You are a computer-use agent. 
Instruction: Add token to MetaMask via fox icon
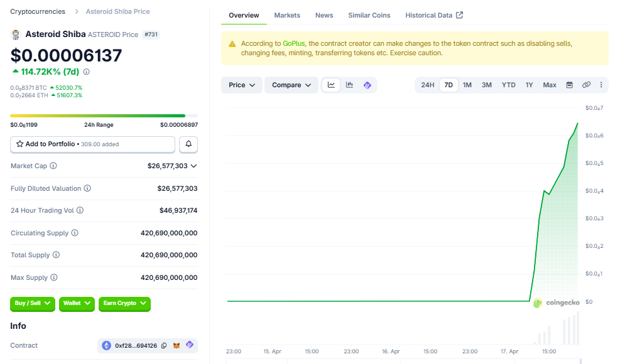177,346
